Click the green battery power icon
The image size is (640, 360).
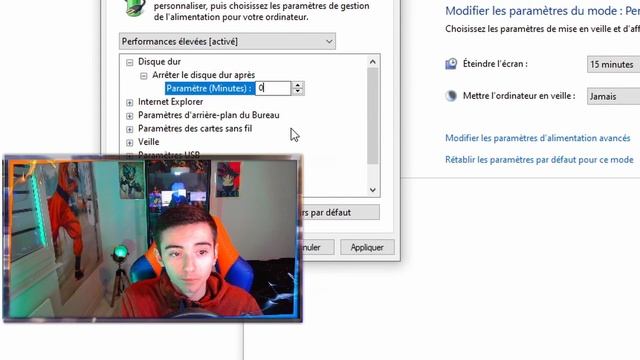pyautogui.click(x=136, y=7)
